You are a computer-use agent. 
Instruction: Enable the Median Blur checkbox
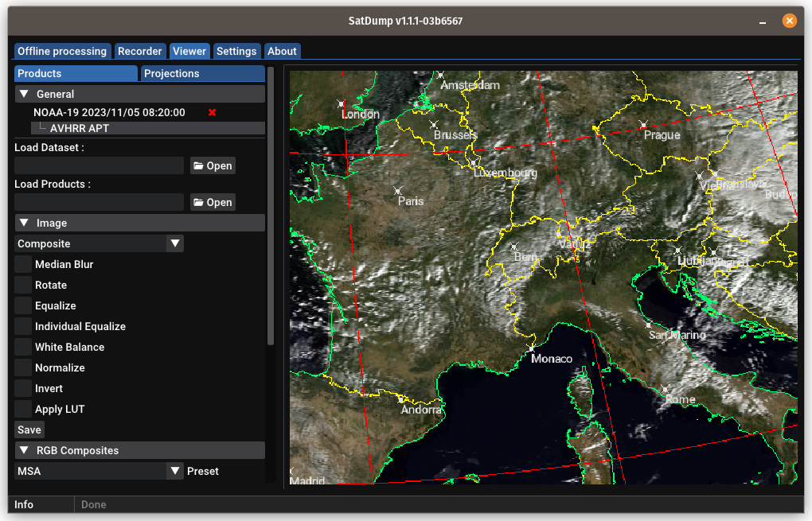23,264
